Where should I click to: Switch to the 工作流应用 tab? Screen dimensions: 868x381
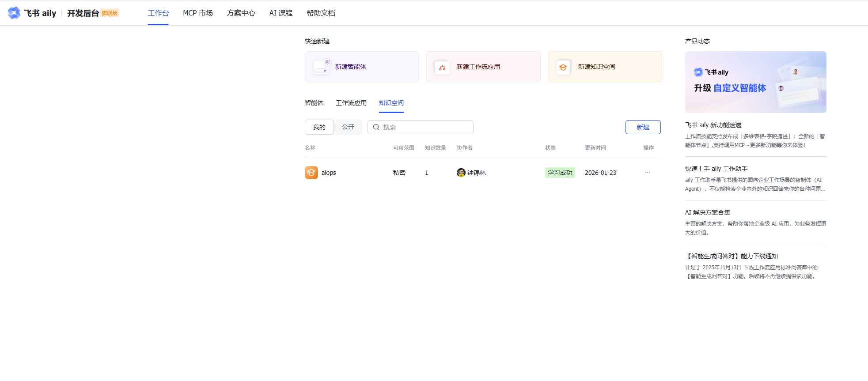coord(351,103)
